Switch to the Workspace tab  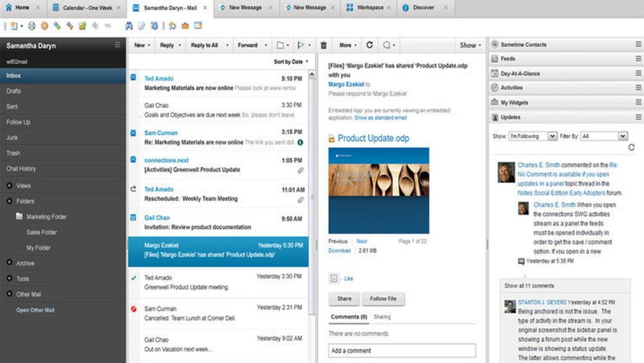point(369,8)
